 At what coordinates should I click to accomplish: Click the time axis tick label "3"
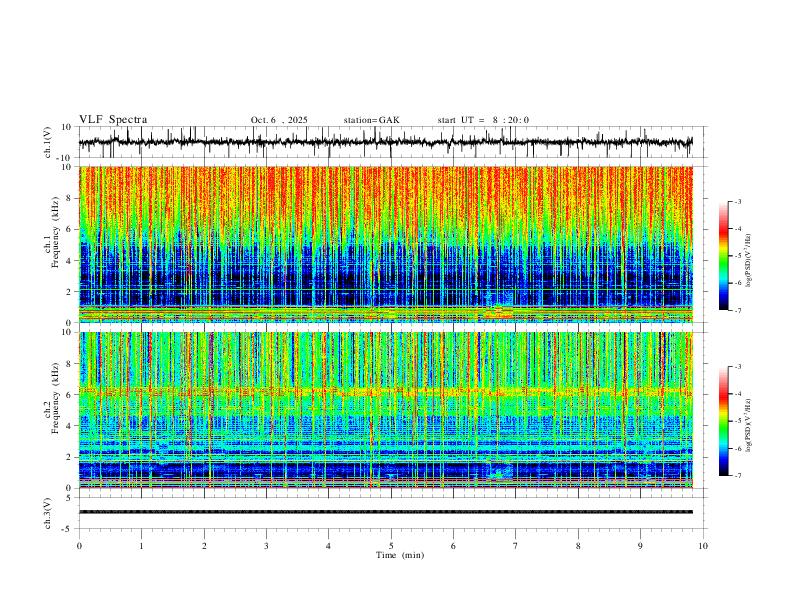click(x=266, y=546)
